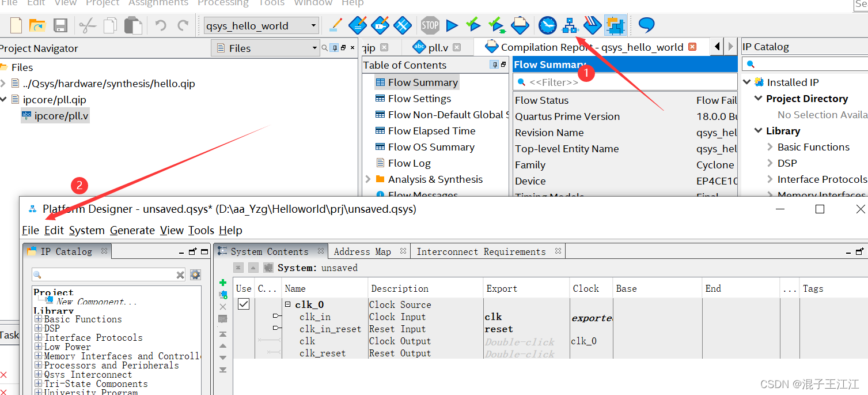Click the Move to bottom arrow in System Contents
The height and width of the screenshot is (395, 868).
(x=223, y=370)
